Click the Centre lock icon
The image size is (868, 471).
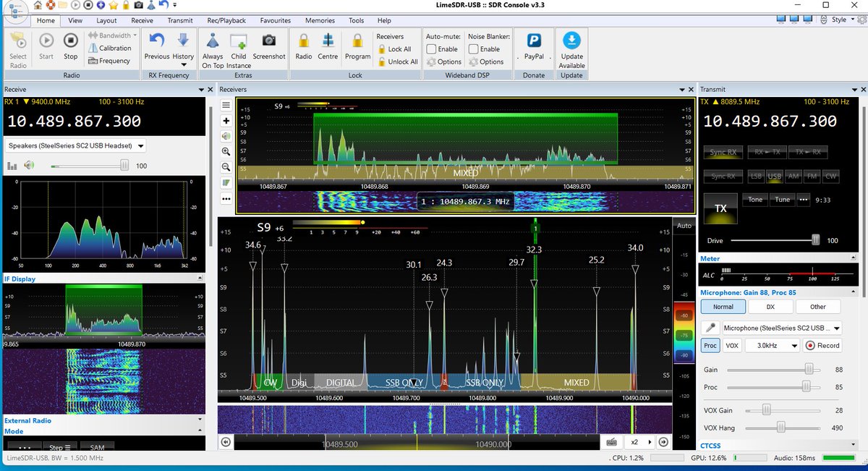(328, 46)
